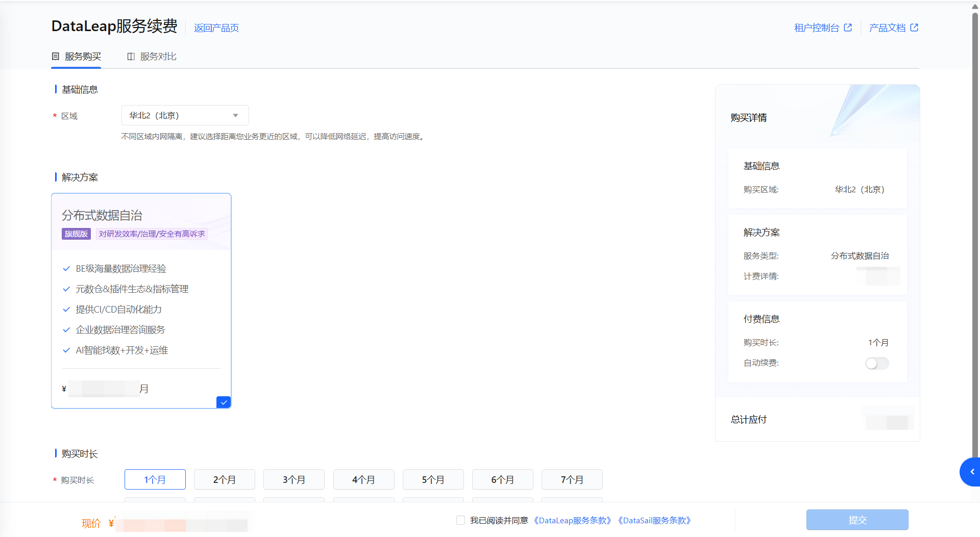Screen dimensions: 980x537
Task: Select 6个月 purchase duration
Action: (x=503, y=479)
